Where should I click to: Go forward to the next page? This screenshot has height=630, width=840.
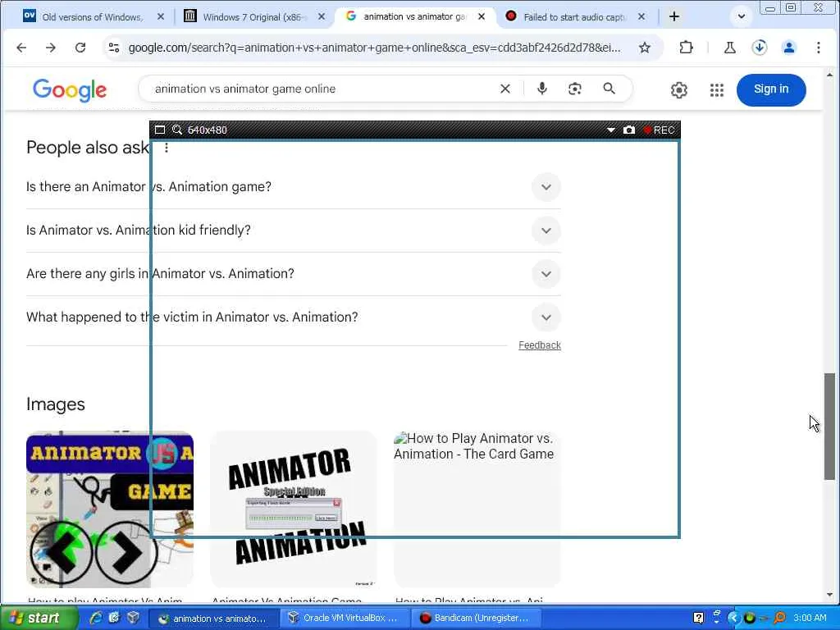pos(50,48)
